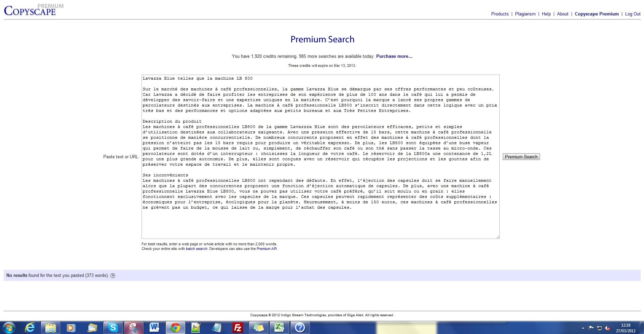Open Microsoft Word from the taskbar
Screen dimensions: 644x334
(x=154, y=327)
